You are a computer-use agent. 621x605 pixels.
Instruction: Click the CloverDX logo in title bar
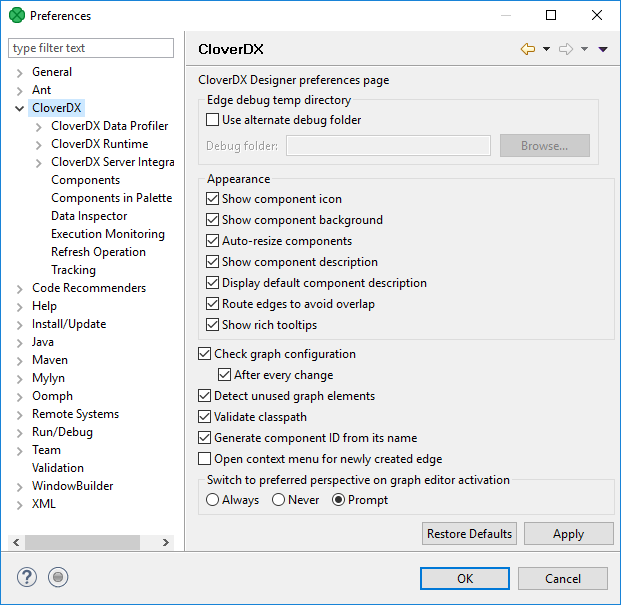(16, 15)
